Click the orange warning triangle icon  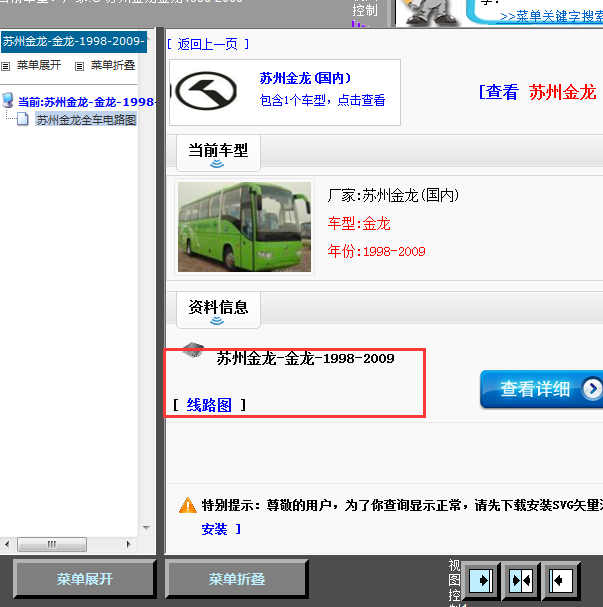(x=188, y=505)
